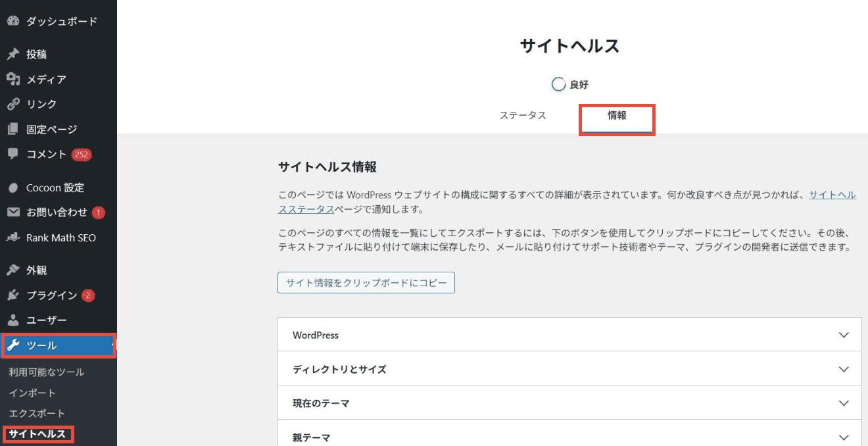Click the paintbrush icon beside 外観
Viewport: 868px width, 446px height.
(x=12, y=270)
